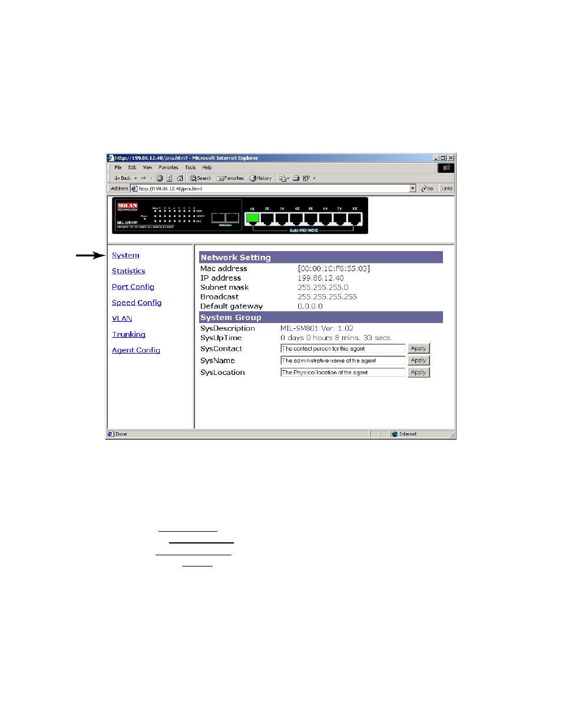Expand the Address bar dropdown arrow
Image resolution: width=562 pixels, height=728 pixels.
pyautogui.click(x=413, y=189)
